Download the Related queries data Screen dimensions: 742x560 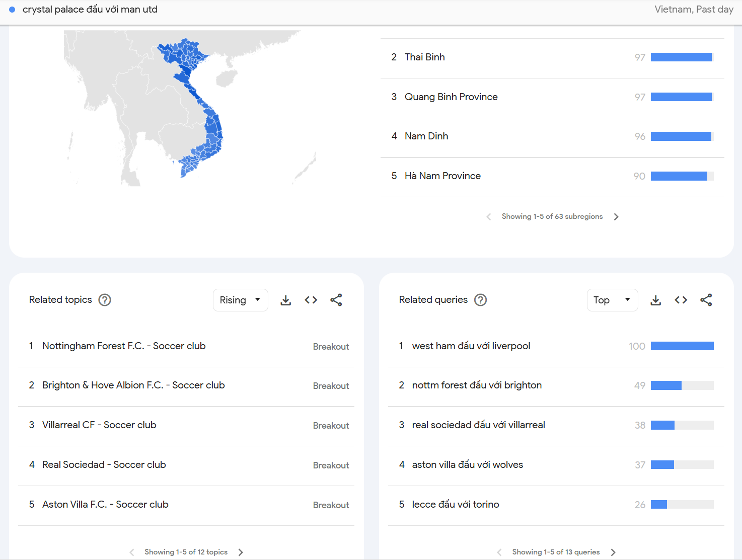click(655, 300)
